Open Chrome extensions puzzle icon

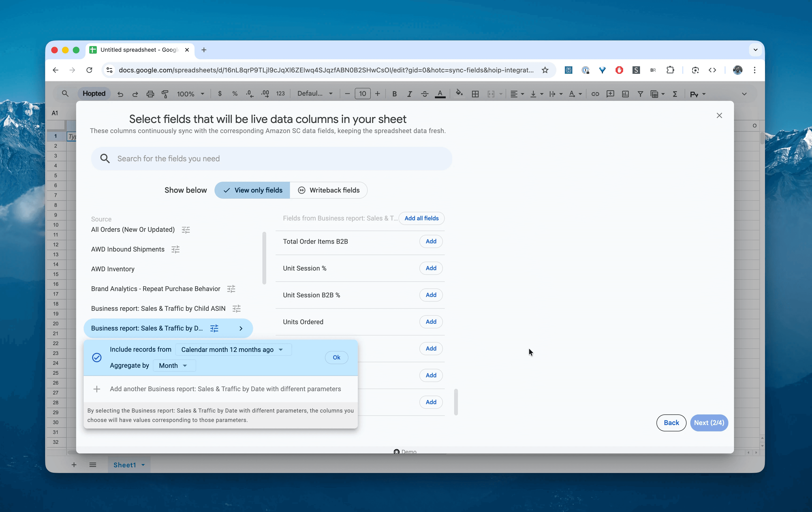tap(670, 70)
